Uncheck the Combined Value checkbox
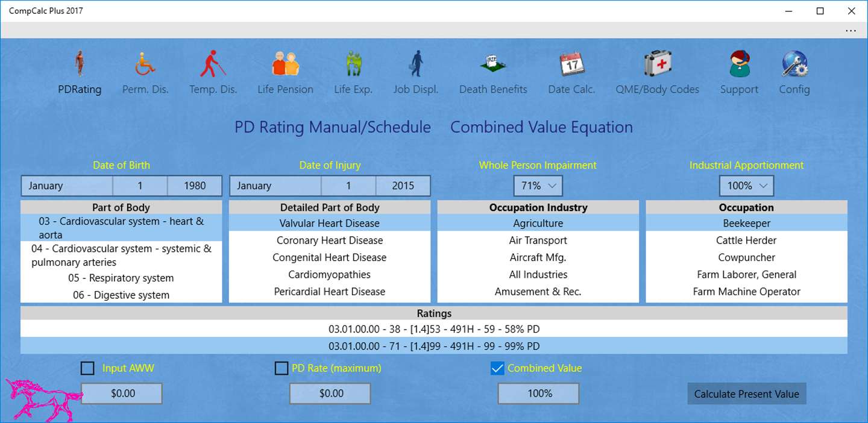The height and width of the screenshot is (423, 868). pyautogui.click(x=497, y=368)
